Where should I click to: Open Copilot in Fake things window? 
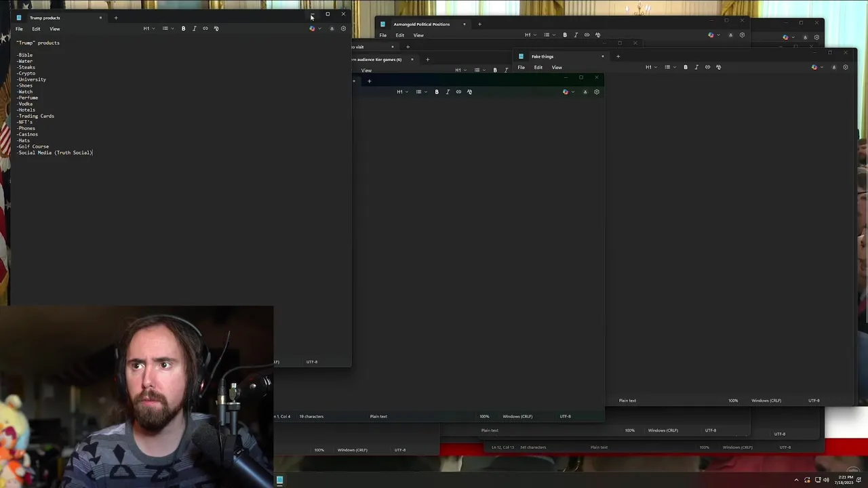coord(816,67)
